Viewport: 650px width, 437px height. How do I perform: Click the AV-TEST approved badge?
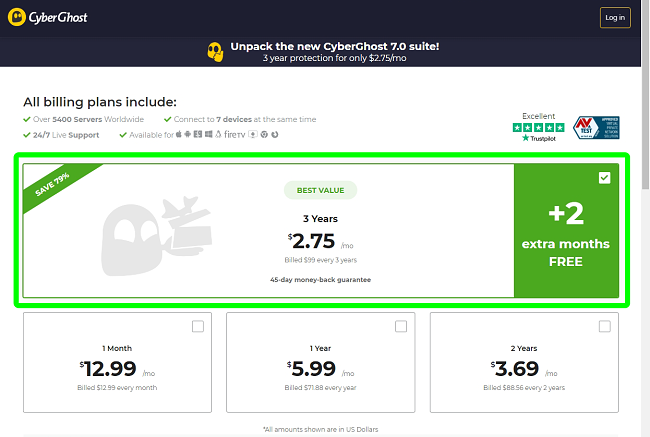tap(596, 127)
